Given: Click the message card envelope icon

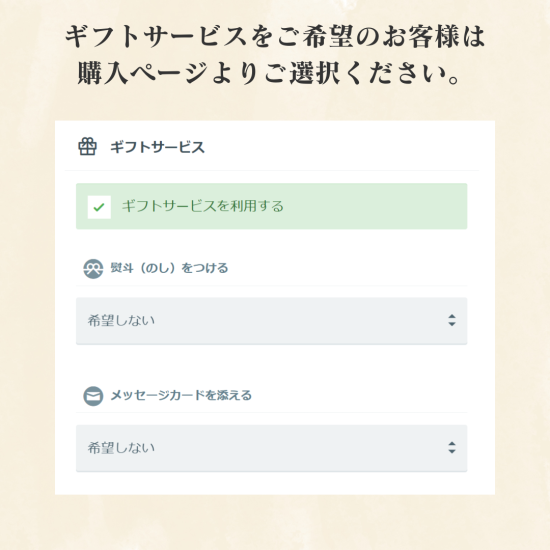Looking at the screenshot, I should click(93, 396).
